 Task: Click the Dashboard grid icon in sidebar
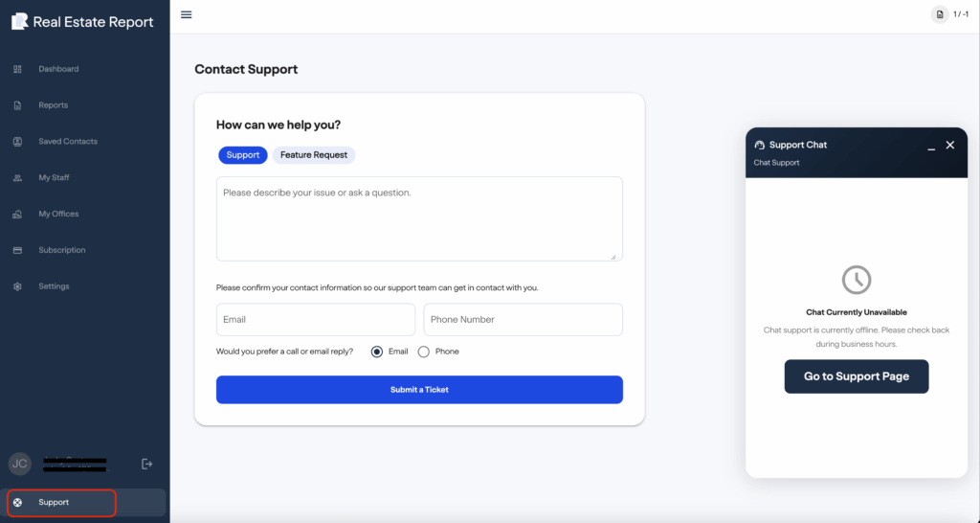pos(17,69)
